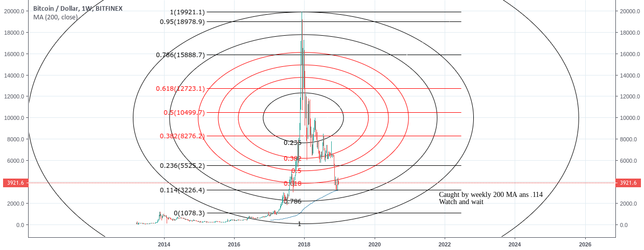Select the red 0.382(8276.2) level label
This screenshot has height=250, width=644.
[182, 136]
